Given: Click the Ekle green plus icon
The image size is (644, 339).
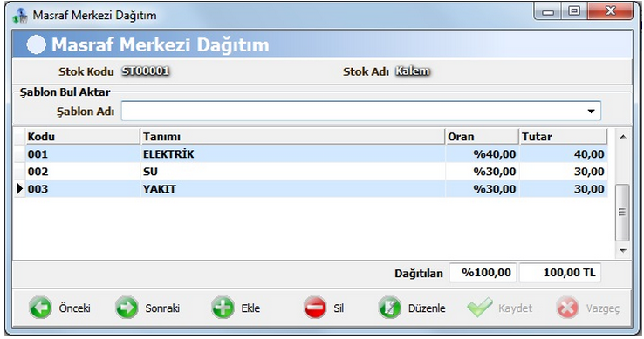Looking at the screenshot, I should click(x=223, y=308).
